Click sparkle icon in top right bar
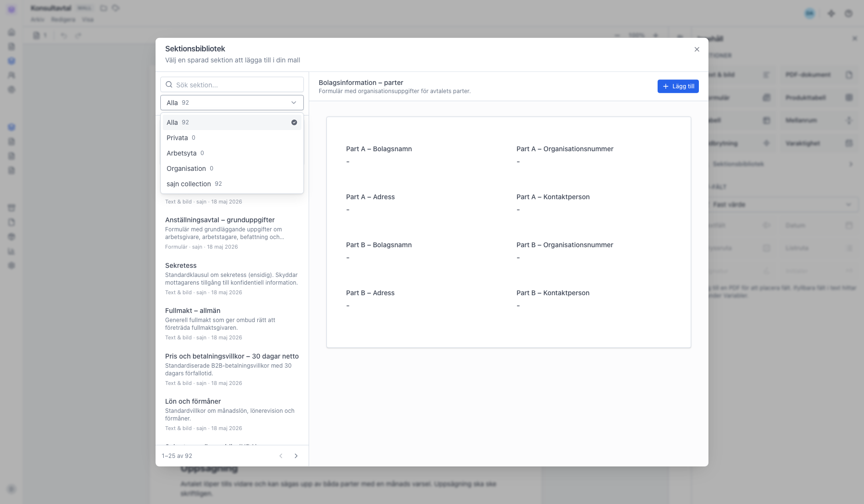 [831, 13]
